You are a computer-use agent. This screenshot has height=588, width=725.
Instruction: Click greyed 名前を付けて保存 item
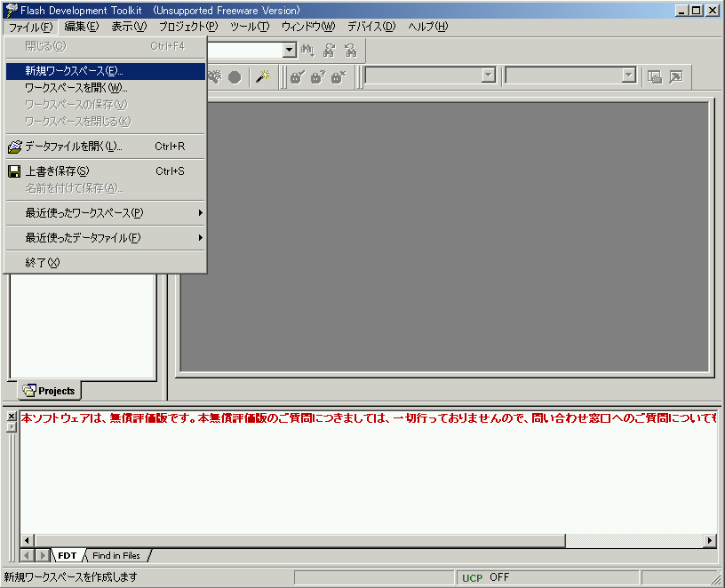(x=106, y=188)
